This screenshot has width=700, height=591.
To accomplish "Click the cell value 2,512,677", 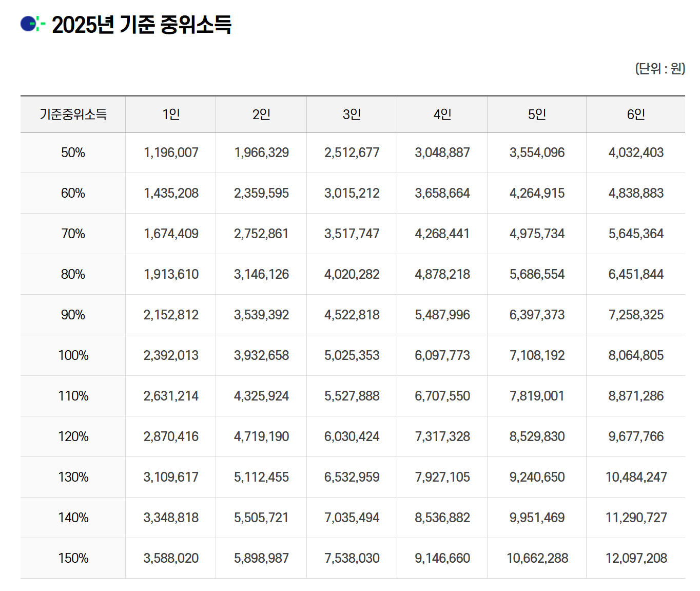I will 352,152.
